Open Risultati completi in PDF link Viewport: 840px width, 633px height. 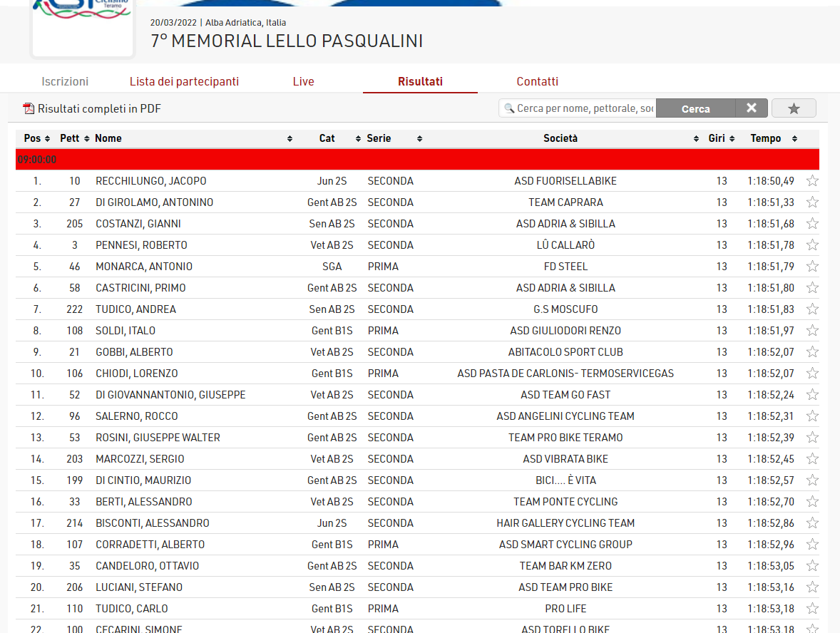coord(99,109)
